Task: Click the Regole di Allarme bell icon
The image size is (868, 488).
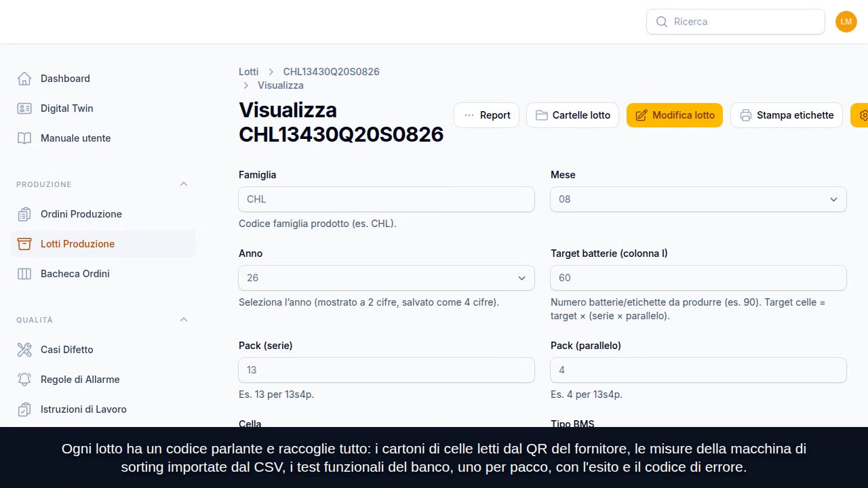Action: (x=24, y=380)
